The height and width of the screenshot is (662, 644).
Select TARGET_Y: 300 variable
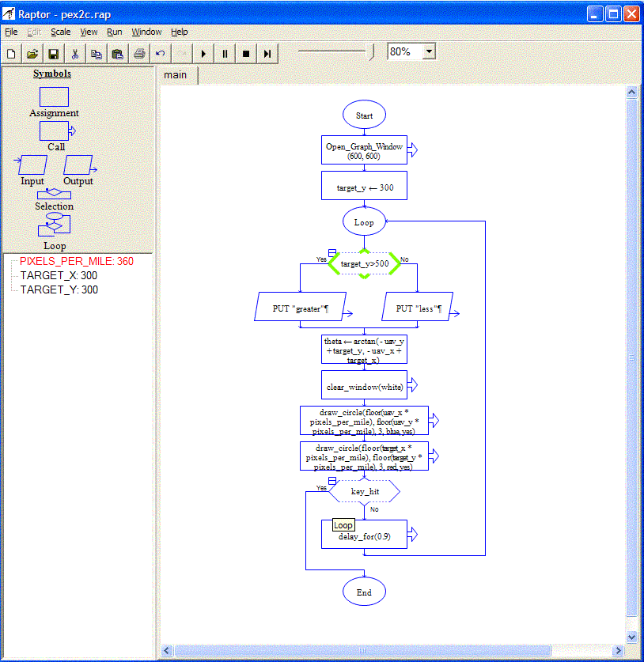[x=59, y=290]
